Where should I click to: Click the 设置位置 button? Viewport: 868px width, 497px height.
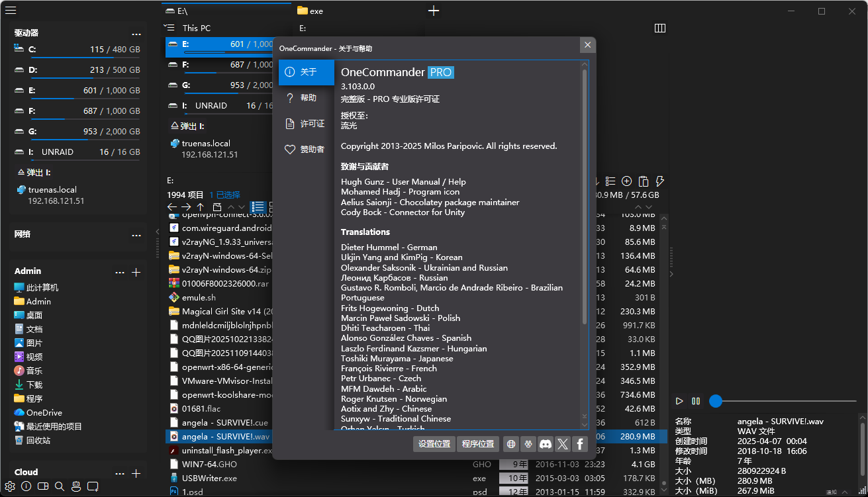pyautogui.click(x=434, y=444)
